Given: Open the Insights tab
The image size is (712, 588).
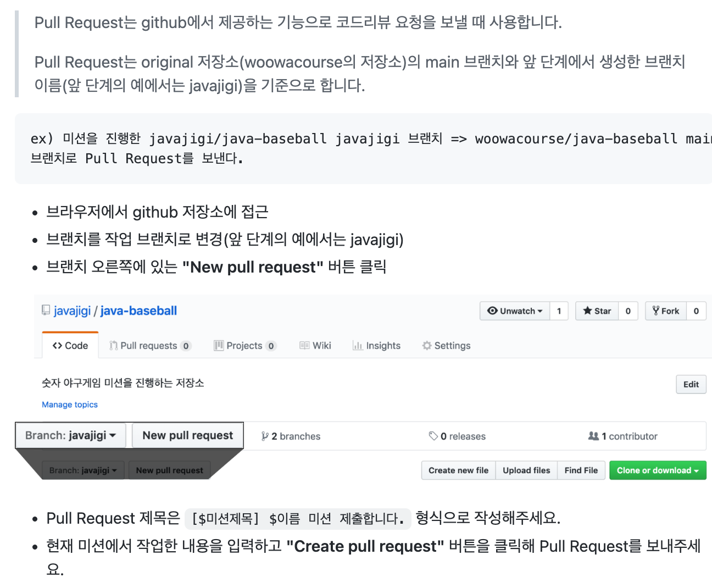Looking at the screenshot, I should tap(376, 346).
